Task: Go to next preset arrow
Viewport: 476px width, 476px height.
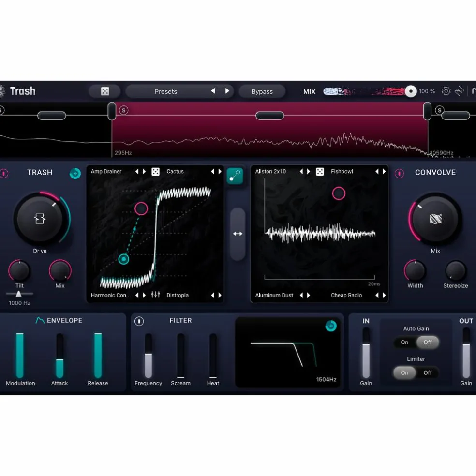Action: 227,91
